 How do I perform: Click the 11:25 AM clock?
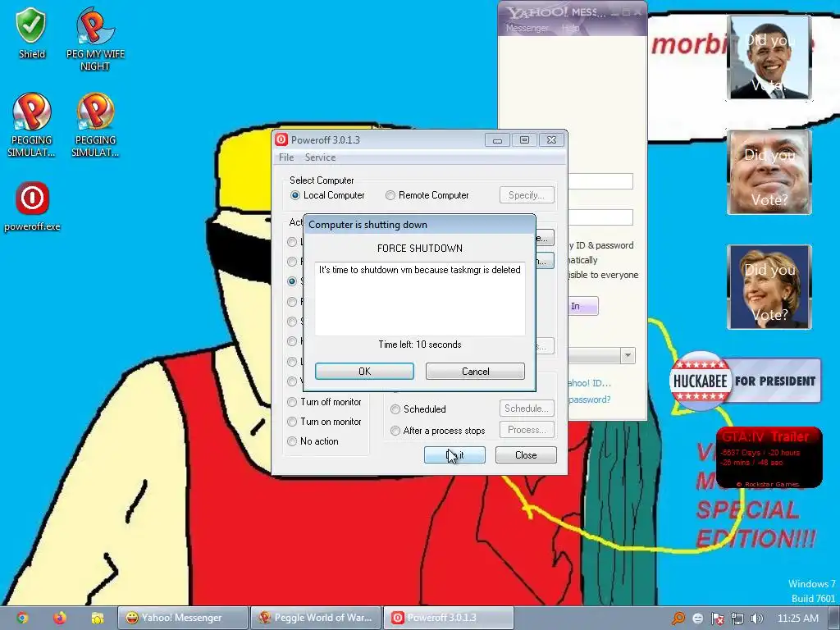(797, 619)
